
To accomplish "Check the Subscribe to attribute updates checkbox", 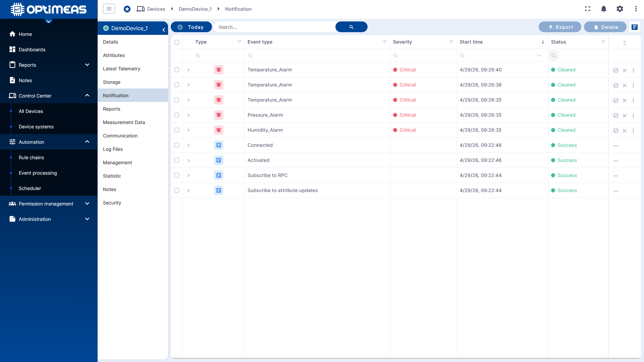I will pos(177,190).
